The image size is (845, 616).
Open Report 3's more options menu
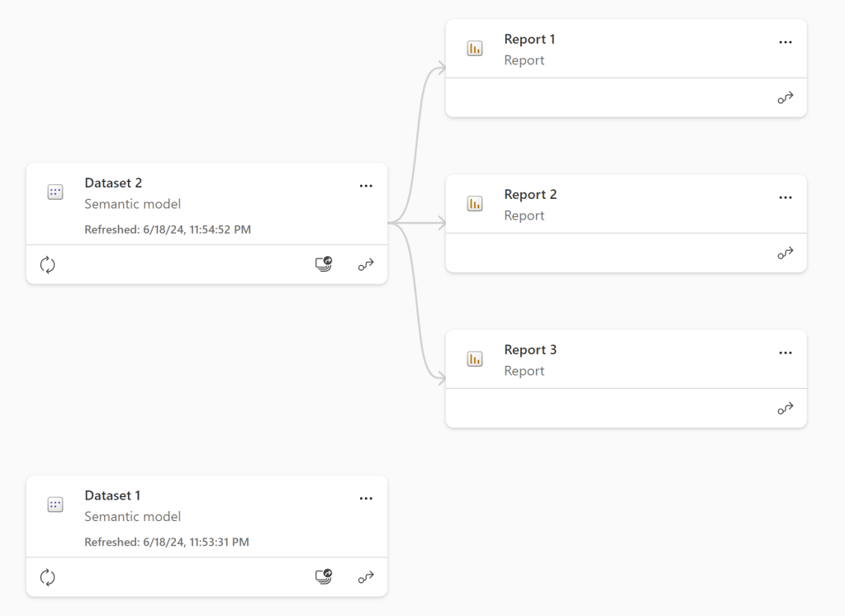click(785, 353)
